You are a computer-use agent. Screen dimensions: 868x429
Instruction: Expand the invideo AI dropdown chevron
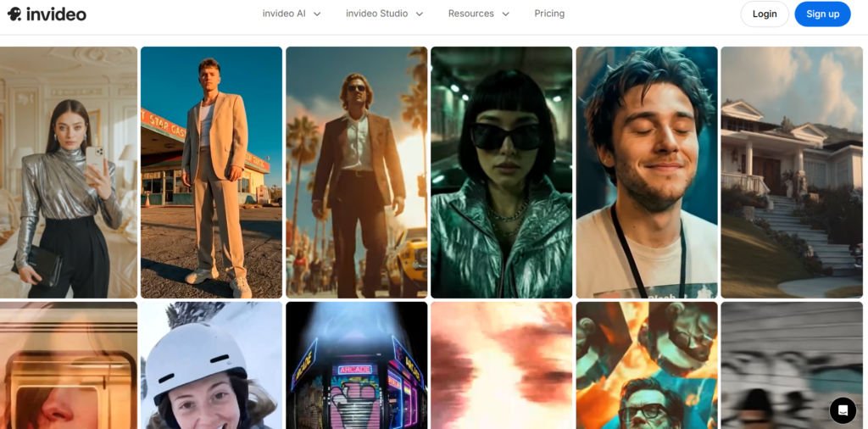click(317, 14)
